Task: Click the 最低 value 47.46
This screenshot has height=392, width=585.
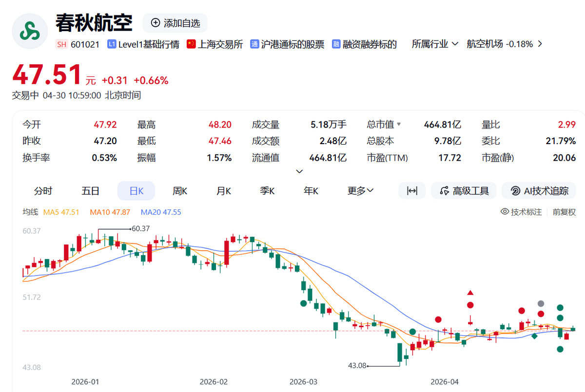Action: (x=220, y=141)
